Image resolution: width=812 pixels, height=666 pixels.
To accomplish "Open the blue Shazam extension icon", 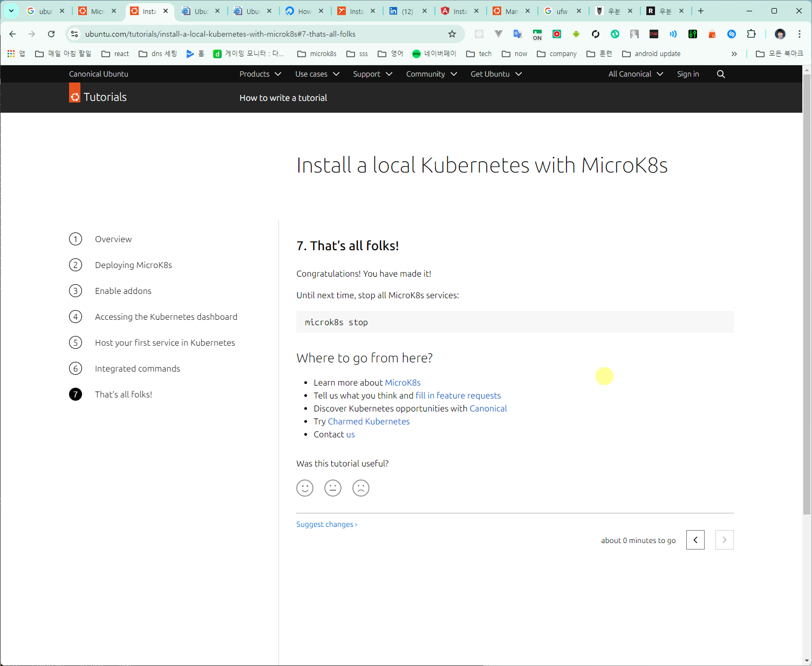I will pyautogui.click(x=732, y=34).
